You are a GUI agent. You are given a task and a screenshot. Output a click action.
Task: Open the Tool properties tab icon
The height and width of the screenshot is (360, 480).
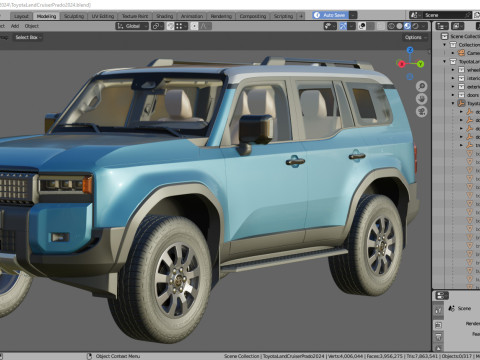click(438, 311)
